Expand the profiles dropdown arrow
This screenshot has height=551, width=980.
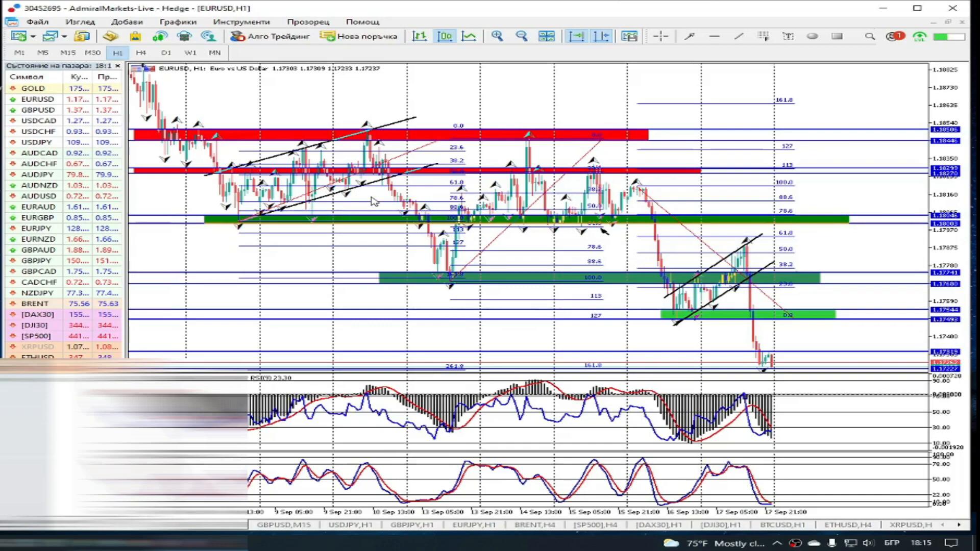pos(64,36)
